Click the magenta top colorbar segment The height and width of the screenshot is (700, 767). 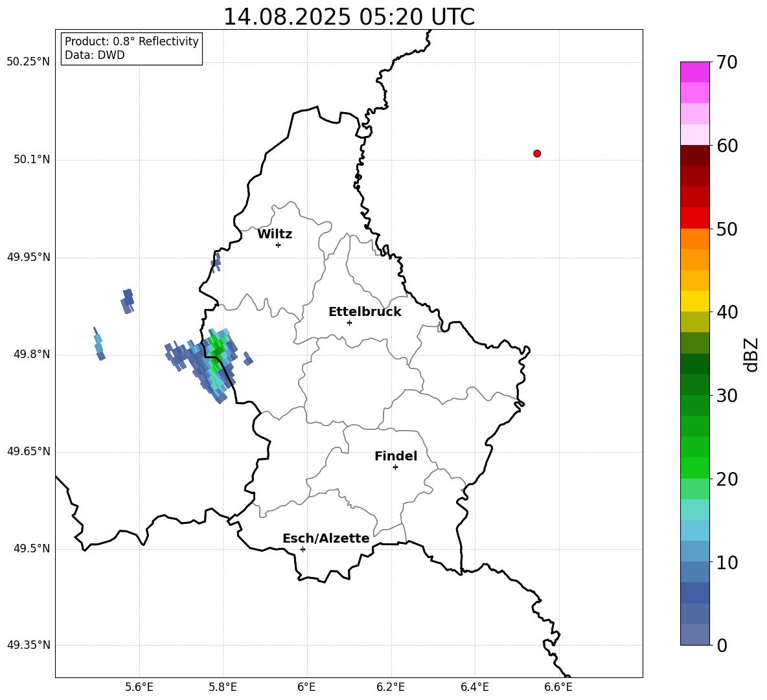pos(694,72)
